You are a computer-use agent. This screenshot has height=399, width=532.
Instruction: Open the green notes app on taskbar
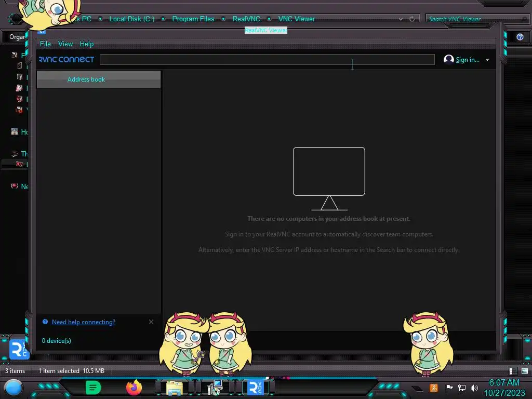click(94, 388)
